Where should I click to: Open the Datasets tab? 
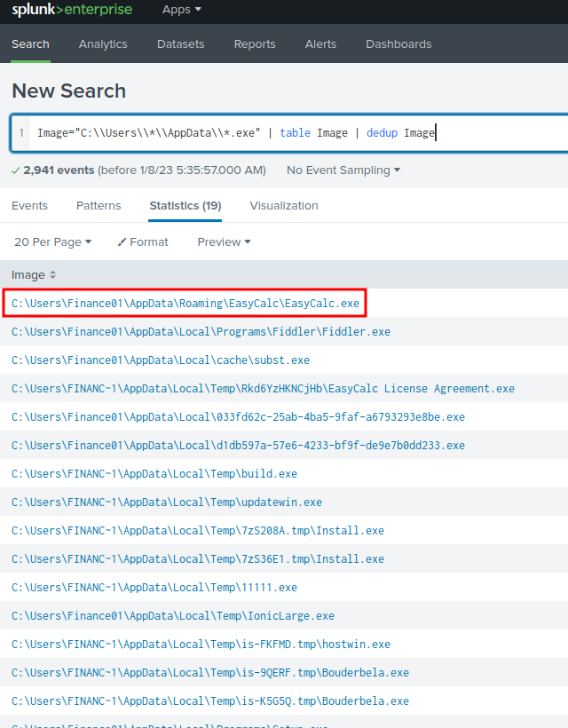(180, 44)
